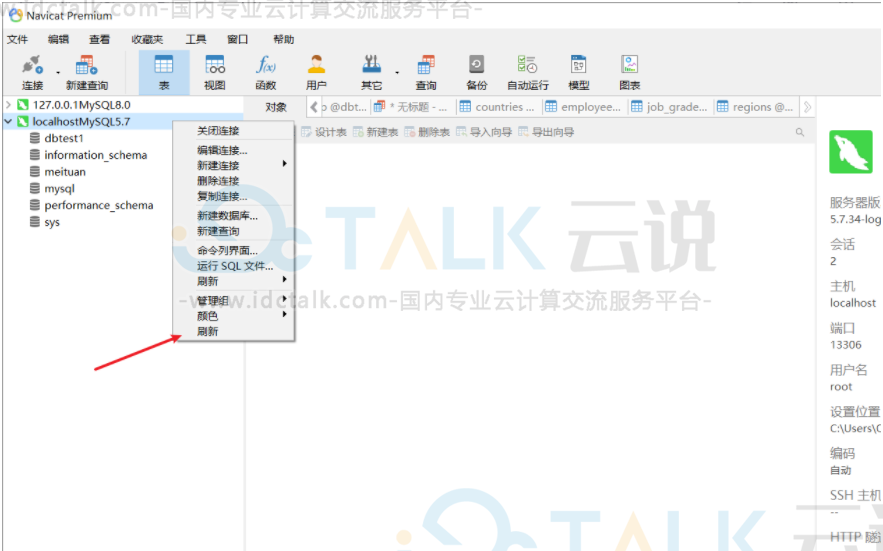The image size is (883, 551).
Task: Click the sys database icon
Action: coord(35,222)
